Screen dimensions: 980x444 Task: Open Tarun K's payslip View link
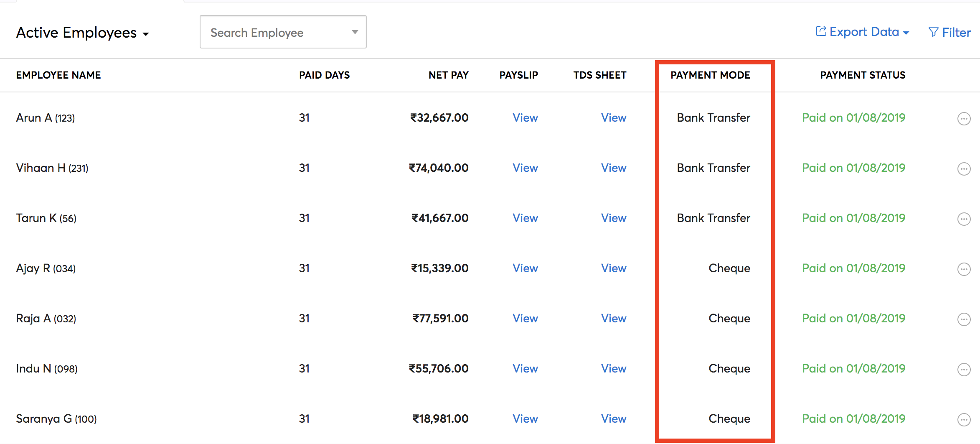coord(525,218)
